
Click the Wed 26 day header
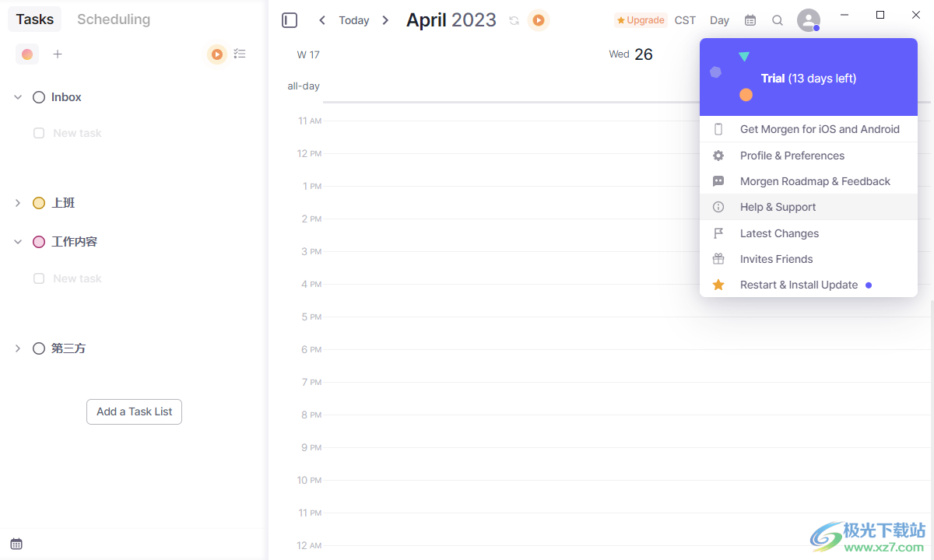[630, 54]
